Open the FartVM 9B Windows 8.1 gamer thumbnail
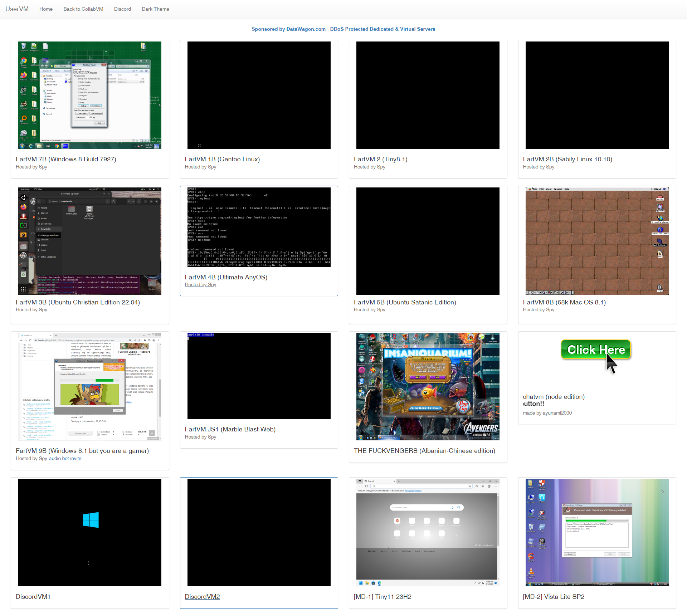 [90, 386]
